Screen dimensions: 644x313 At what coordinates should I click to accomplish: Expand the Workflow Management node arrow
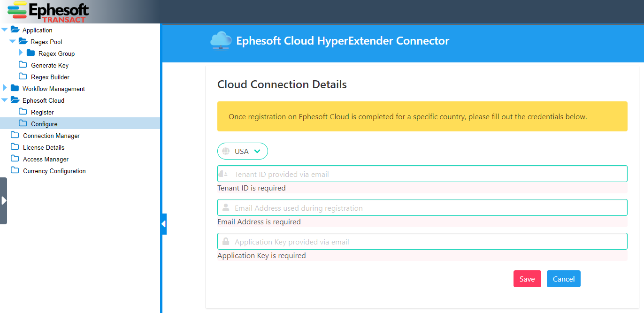[5, 88]
